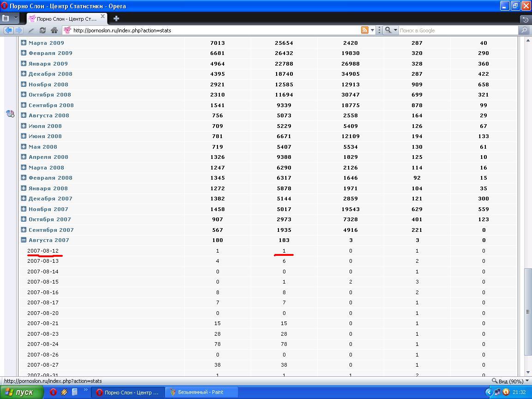Click the Поиск в Google search field
This screenshot has width=532, height=399.
459,30
